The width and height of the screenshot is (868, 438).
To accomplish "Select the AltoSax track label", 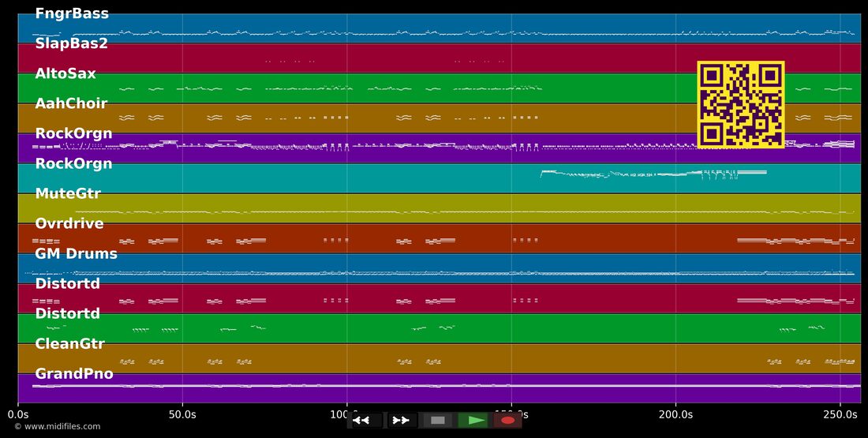I will [x=65, y=73].
